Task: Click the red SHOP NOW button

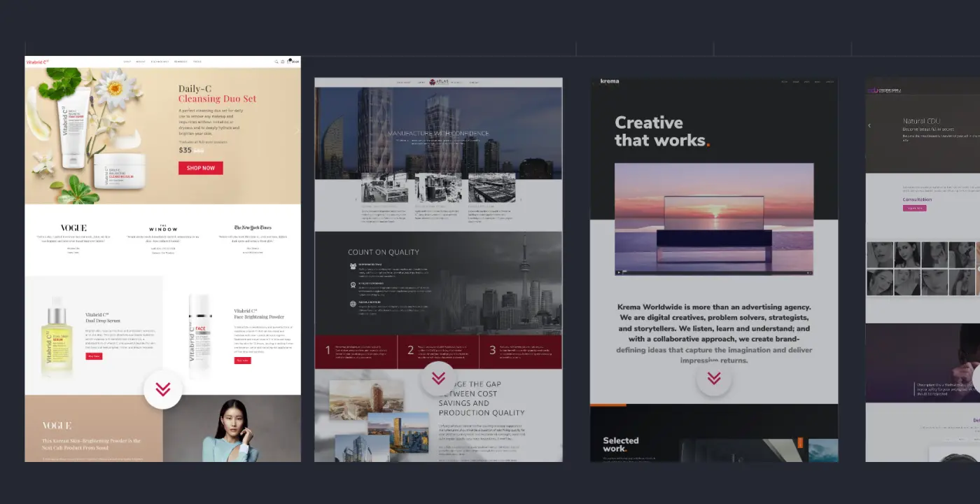Action: (x=200, y=168)
